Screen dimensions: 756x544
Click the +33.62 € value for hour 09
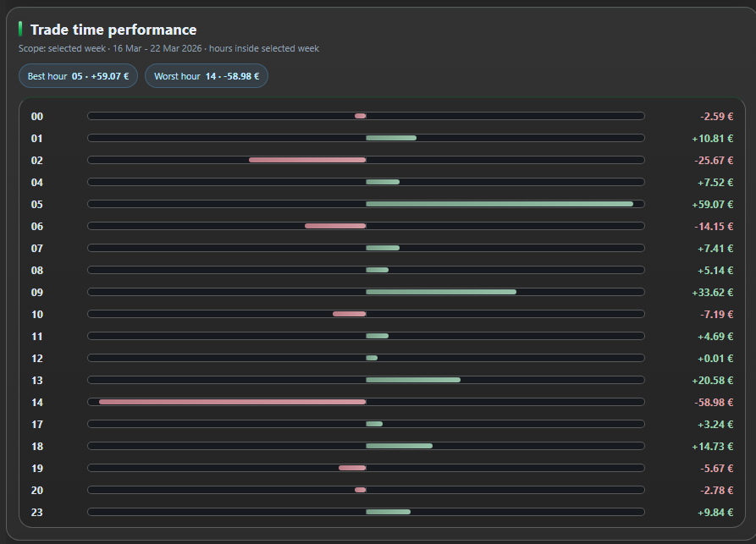coord(714,292)
